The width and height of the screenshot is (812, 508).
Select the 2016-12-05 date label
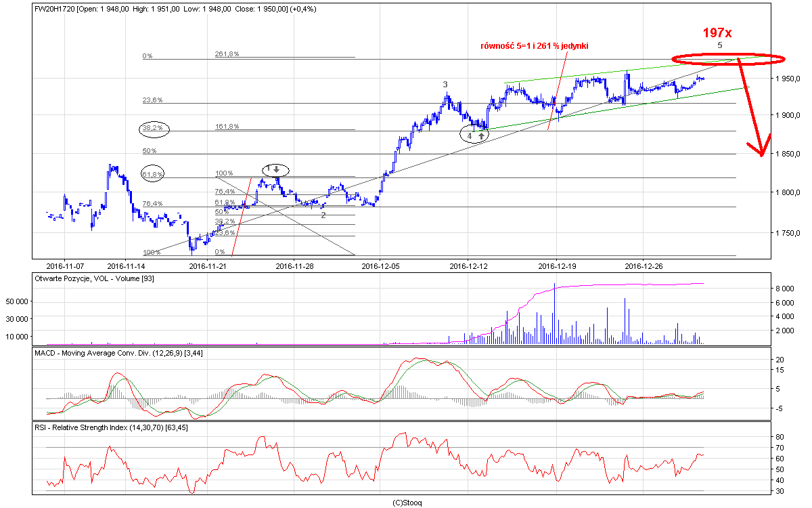(x=380, y=266)
